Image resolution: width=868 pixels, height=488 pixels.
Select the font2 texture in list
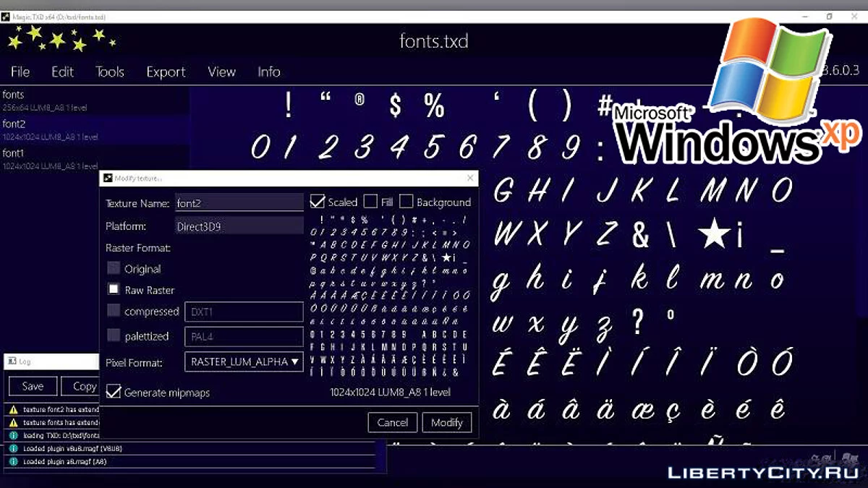click(94, 129)
